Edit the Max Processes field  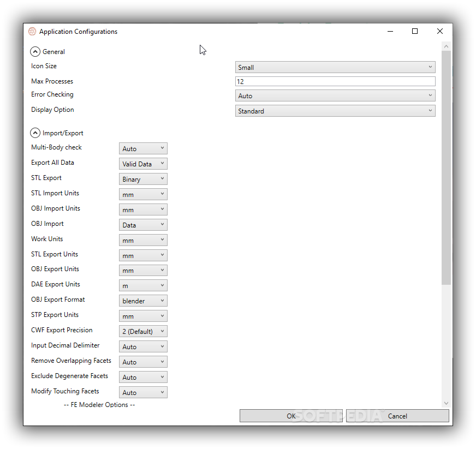click(x=335, y=82)
